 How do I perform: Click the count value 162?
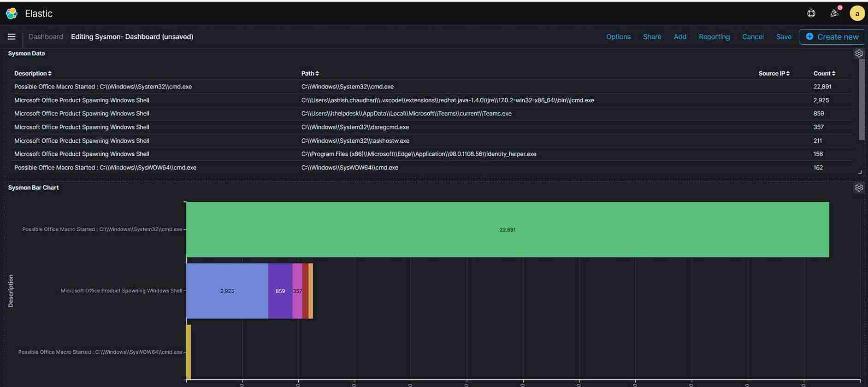pyautogui.click(x=818, y=168)
